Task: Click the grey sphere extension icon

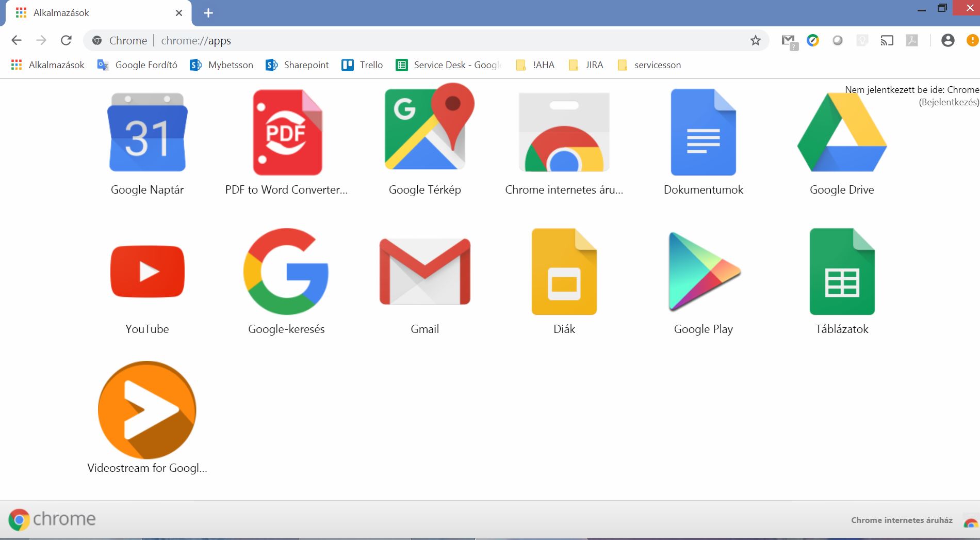Action: (838, 40)
